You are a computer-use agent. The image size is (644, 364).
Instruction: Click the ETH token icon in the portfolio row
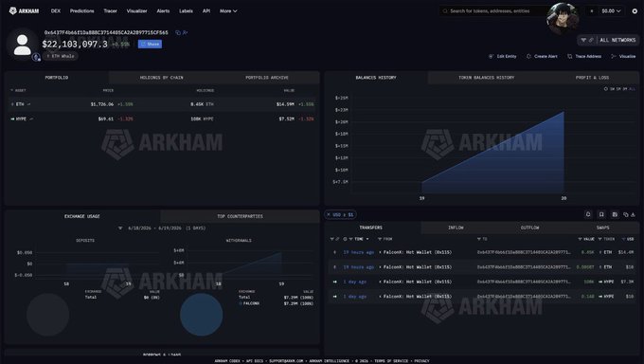click(x=12, y=104)
